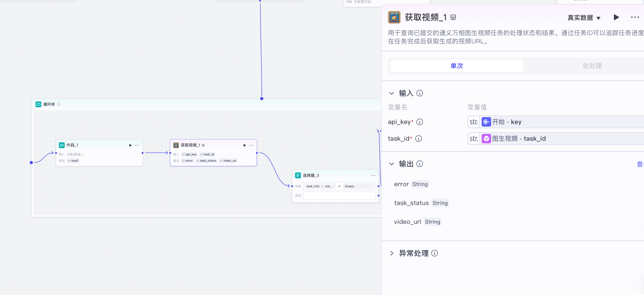Open the 选择器_3 node's more options menu
Viewport: 644px width, 295px height.
pos(373,175)
